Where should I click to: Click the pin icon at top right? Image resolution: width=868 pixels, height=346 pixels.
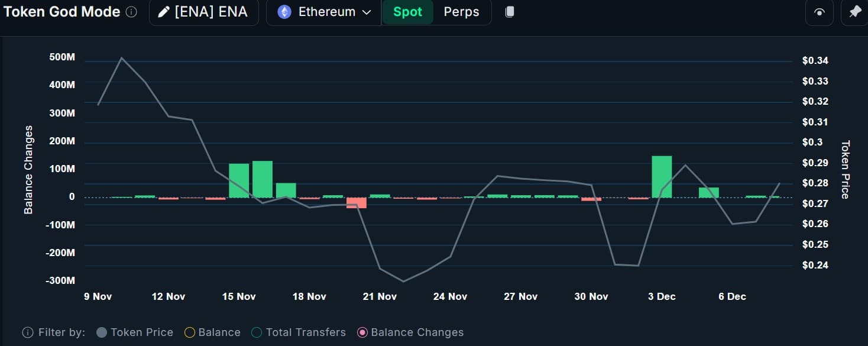[x=854, y=12]
